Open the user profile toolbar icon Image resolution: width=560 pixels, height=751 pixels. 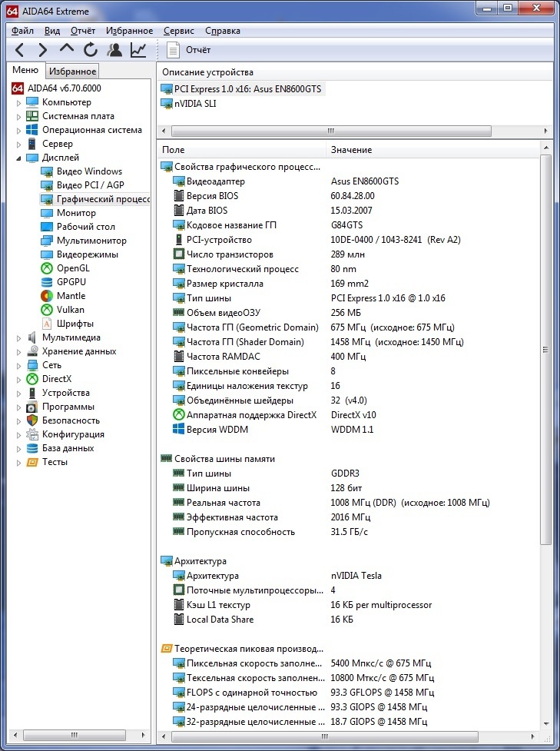point(114,51)
